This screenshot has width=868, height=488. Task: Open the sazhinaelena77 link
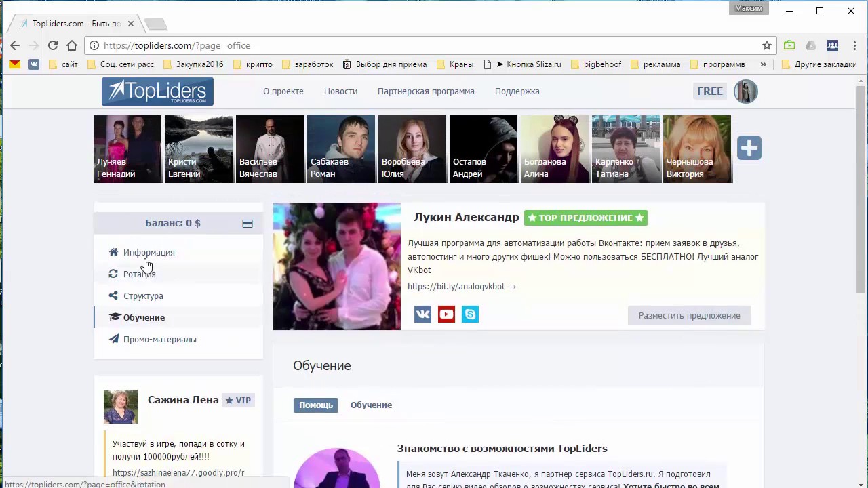point(178,472)
